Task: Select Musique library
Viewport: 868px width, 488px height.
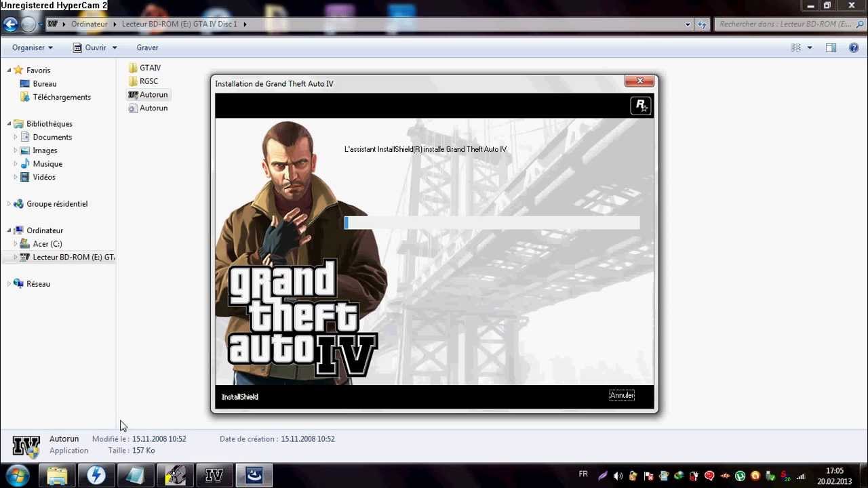Action: pos(47,164)
